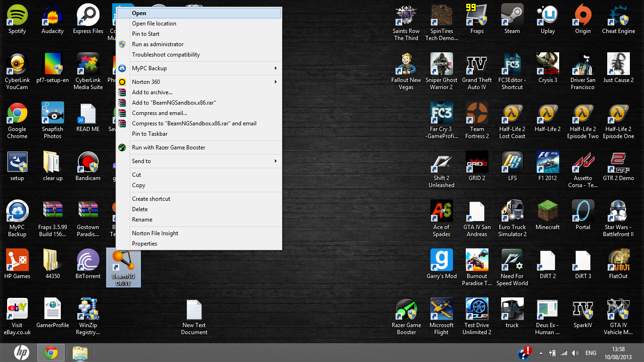Open Chrome from the taskbar
644x362 pixels.
click(51, 353)
